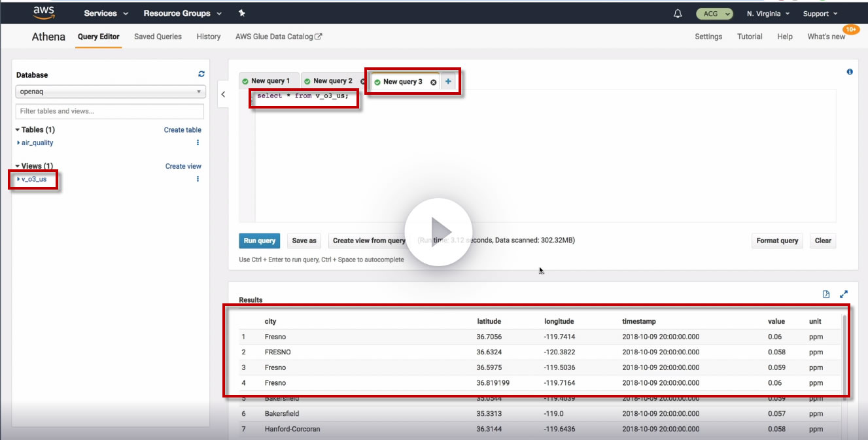Viewport: 868px width, 440px height.
Task: Open the openaq database selector
Action: [111, 92]
